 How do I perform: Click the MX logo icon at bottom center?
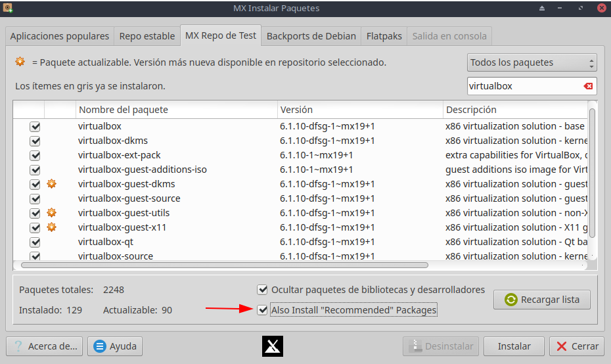point(273,346)
